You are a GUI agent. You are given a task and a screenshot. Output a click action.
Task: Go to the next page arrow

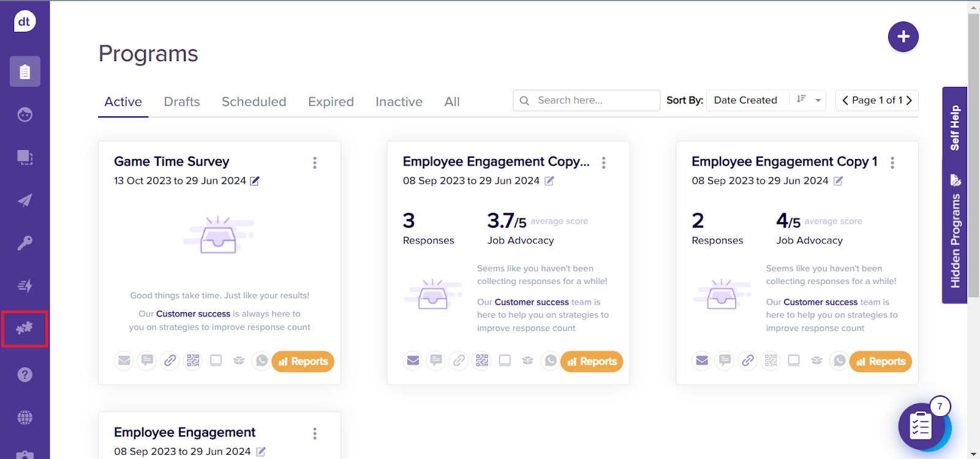click(909, 100)
